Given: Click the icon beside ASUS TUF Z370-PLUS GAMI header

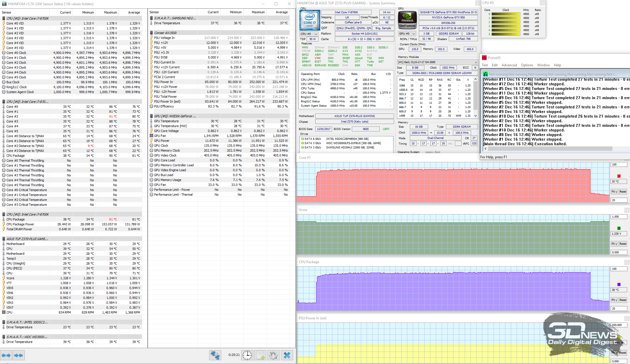Looking at the screenshot, I should pos(4,239).
